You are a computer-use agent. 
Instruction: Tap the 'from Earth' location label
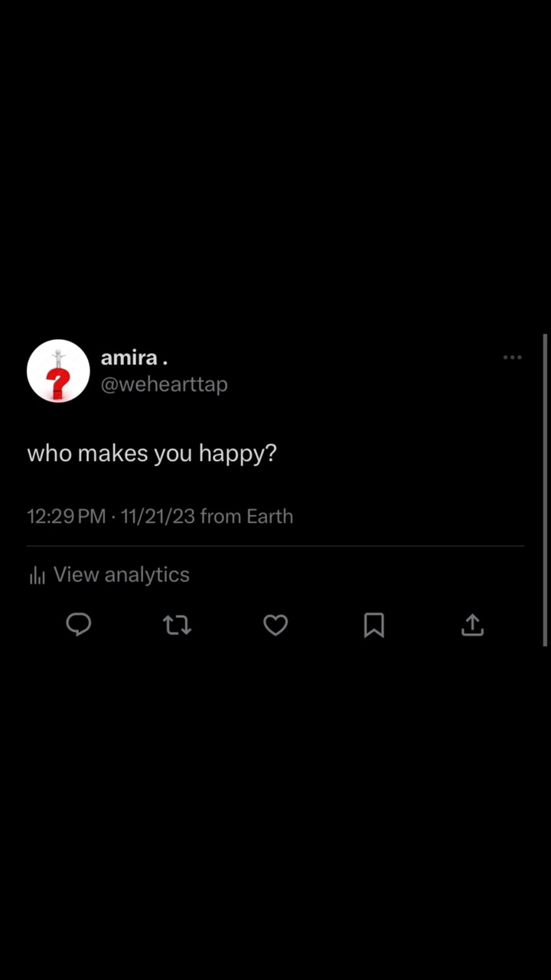tap(246, 517)
